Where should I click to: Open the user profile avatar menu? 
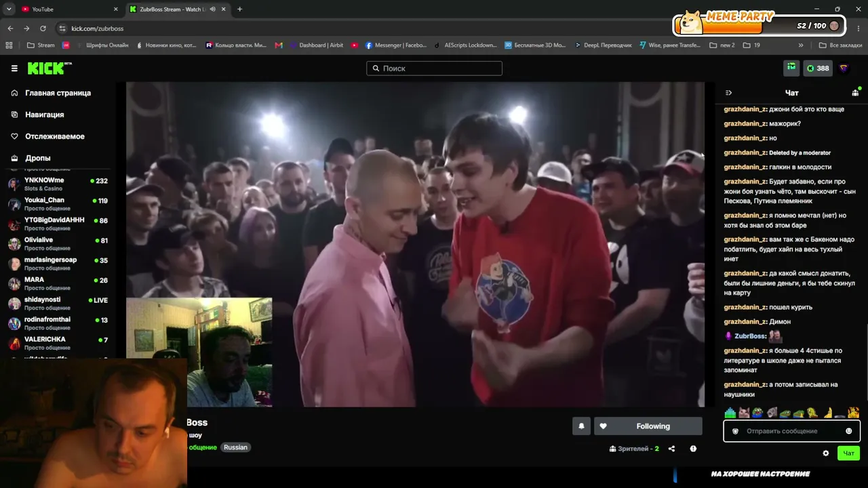[x=844, y=68]
